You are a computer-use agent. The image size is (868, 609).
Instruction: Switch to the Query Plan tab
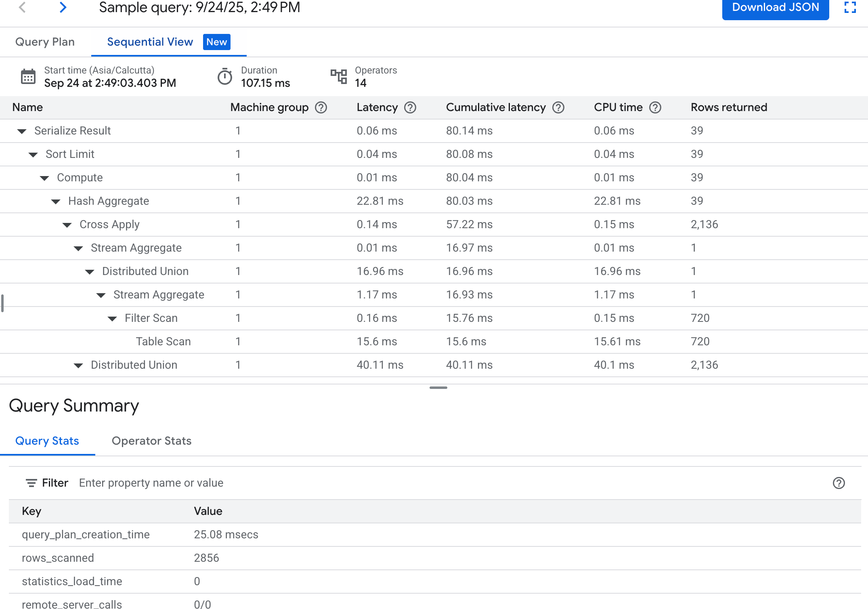45,42
